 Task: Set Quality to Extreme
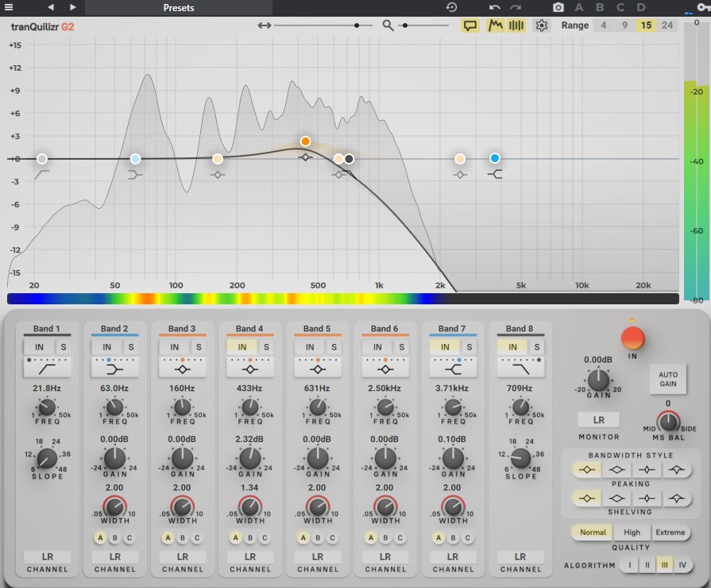(670, 532)
